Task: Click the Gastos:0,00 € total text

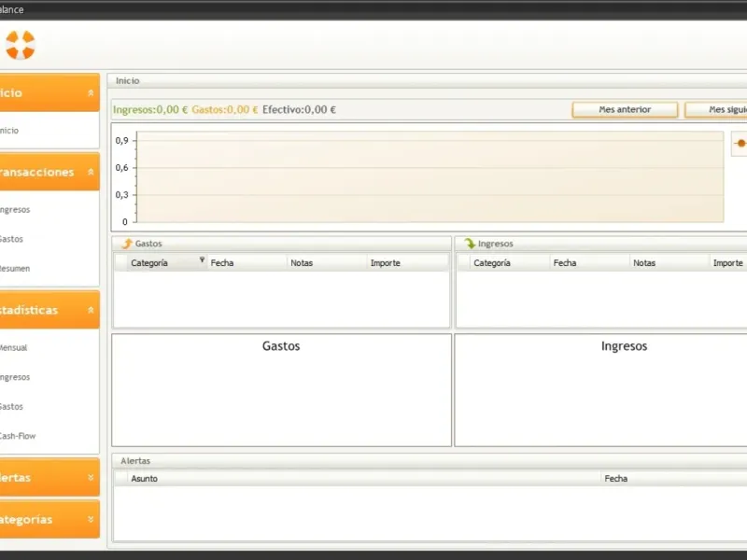Action: [225, 109]
